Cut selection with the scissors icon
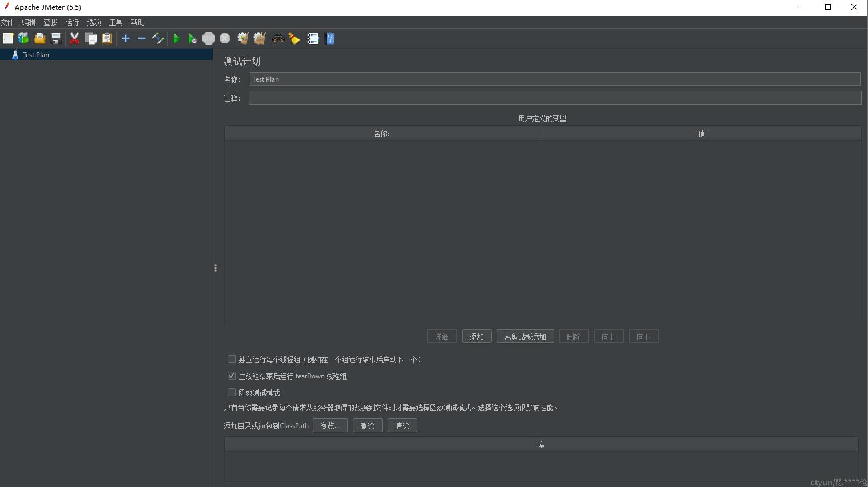This screenshot has width=868, height=487. [x=74, y=38]
